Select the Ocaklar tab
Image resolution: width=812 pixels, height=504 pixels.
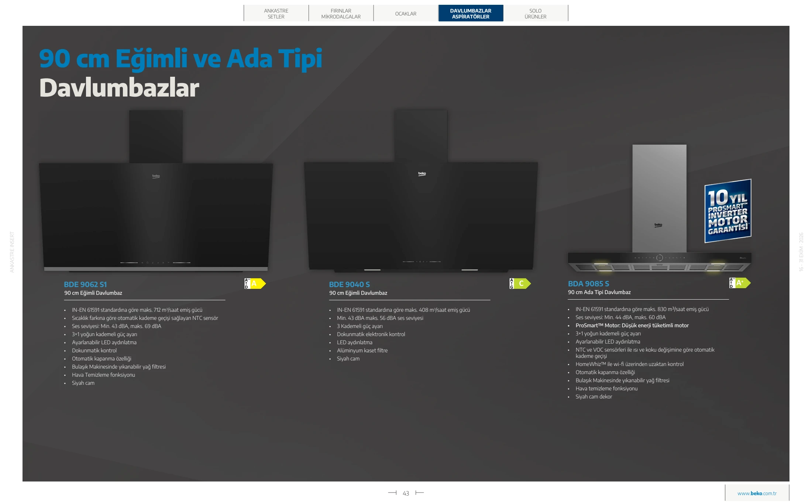(x=406, y=13)
